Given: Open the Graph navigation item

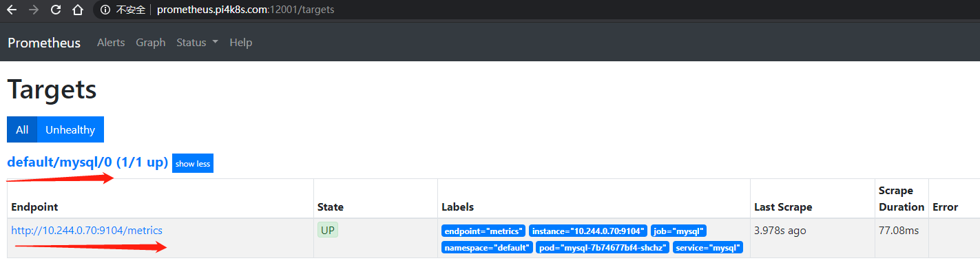Looking at the screenshot, I should 151,43.
